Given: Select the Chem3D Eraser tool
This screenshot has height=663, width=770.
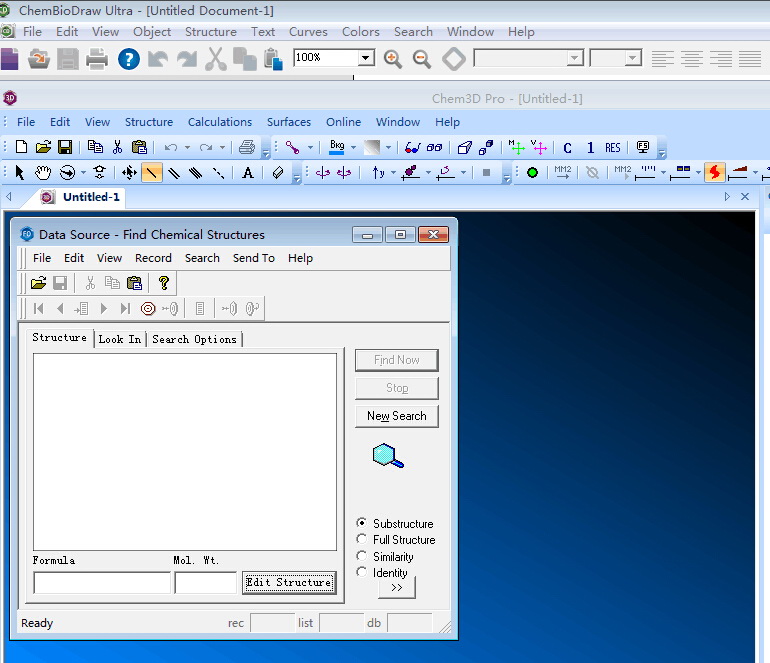Looking at the screenshot, I should tap(278, 172).
